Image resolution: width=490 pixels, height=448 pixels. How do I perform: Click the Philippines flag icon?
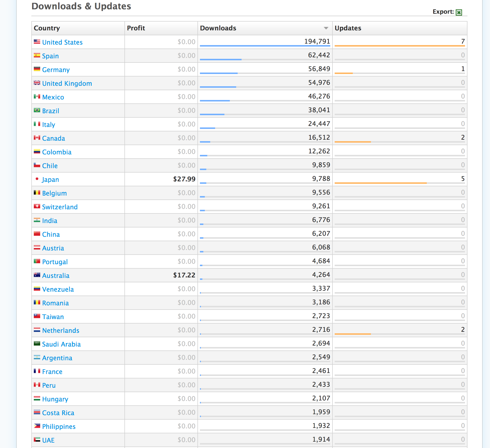click(37, 426)
